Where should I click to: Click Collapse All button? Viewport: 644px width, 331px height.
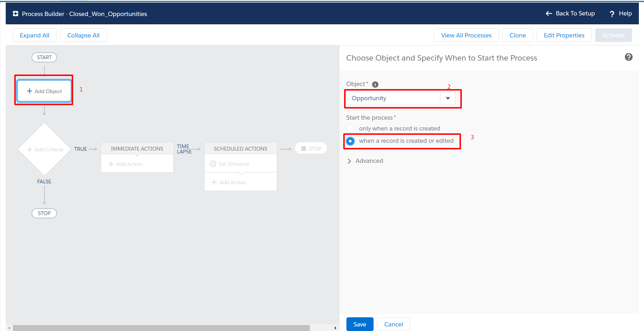coord(83,35)
